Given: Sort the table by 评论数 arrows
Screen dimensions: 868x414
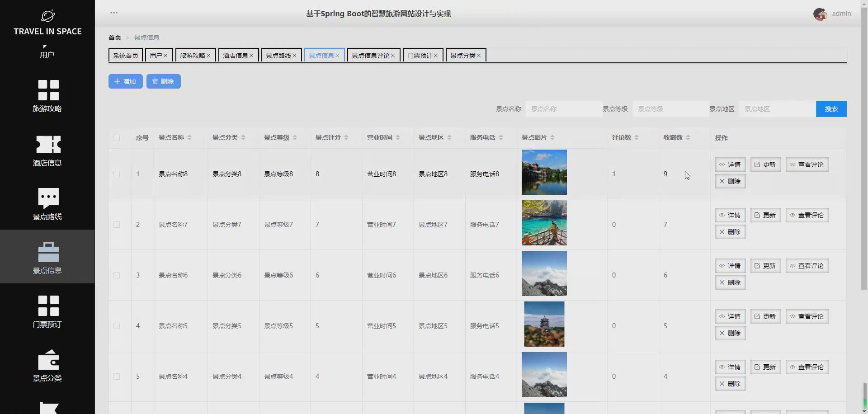Looking at the screenshot, I should pyautogui.click(x=637, y=137).
